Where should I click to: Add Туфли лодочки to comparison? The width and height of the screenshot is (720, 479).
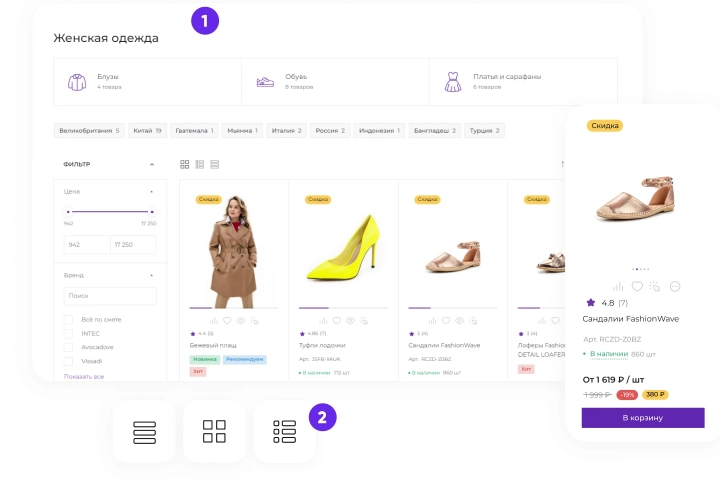(323, 321)
